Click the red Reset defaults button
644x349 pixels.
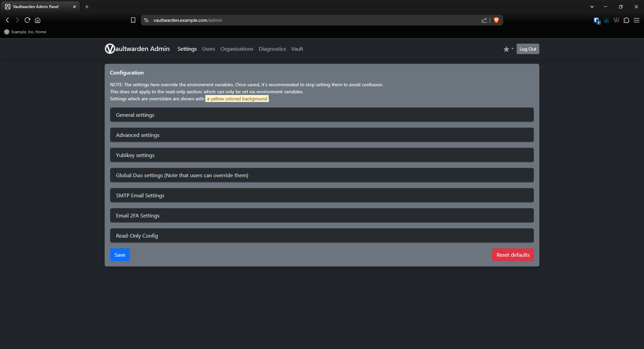pyautogui.click(x=513, y=255)
